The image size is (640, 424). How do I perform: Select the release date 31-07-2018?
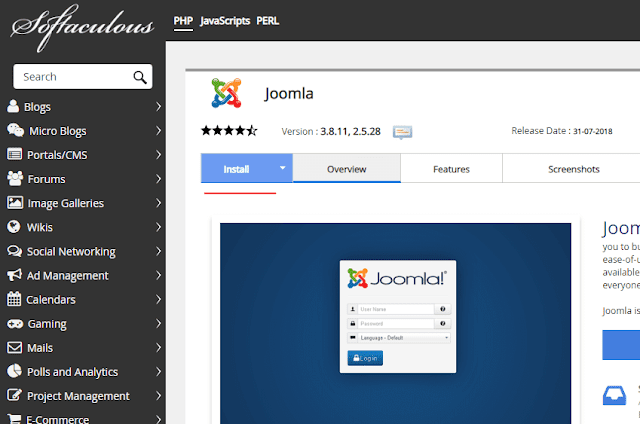[593, 131]
